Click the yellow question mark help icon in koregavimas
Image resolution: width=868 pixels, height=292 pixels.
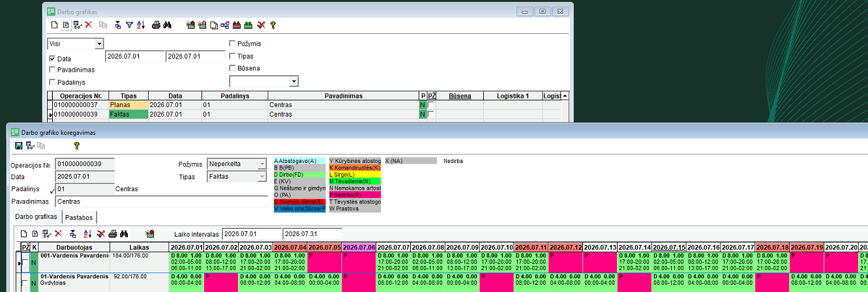coord(76,145)
